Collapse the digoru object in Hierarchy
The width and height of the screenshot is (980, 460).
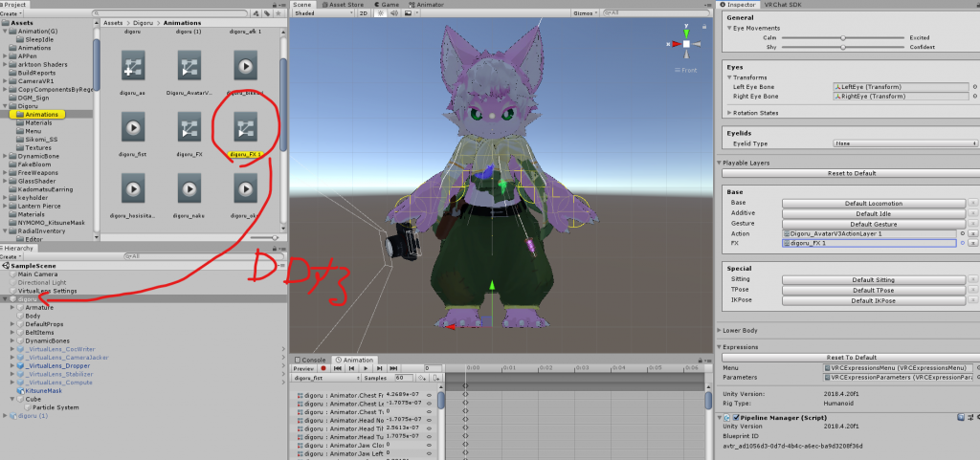click(5, 299)
